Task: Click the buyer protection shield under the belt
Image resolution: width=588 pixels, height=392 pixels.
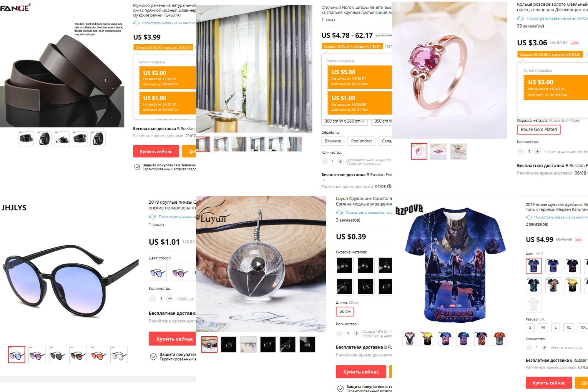Action: click(137, 167)
